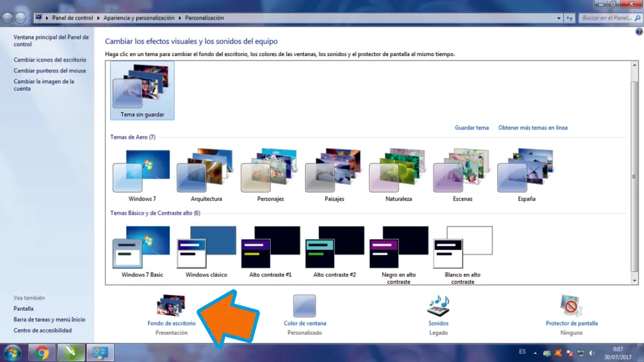Click the theme list scroll up arrow
Viewport: 644px width, 362px height.
[635, 65]
